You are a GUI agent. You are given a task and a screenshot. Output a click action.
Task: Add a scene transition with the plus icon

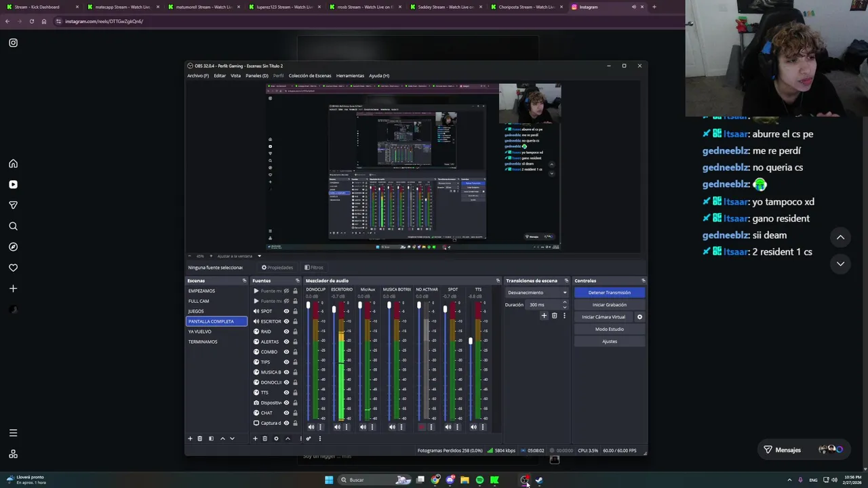[x=544, y=316]
